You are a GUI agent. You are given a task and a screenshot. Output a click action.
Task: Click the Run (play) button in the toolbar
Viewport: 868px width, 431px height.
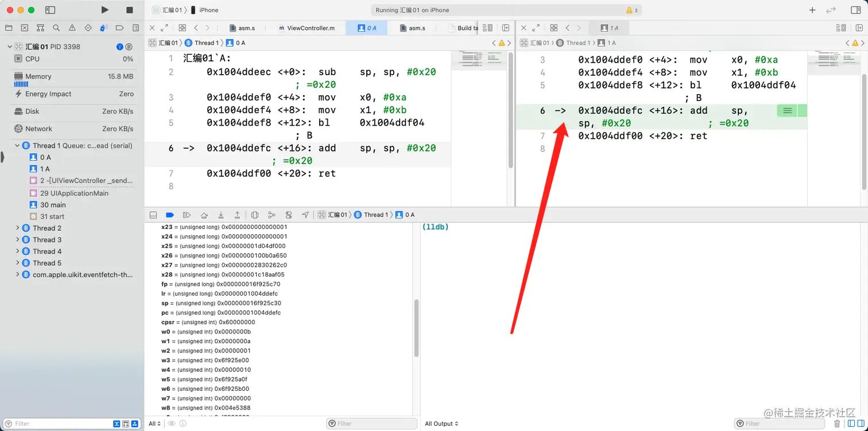coord(104,10)
